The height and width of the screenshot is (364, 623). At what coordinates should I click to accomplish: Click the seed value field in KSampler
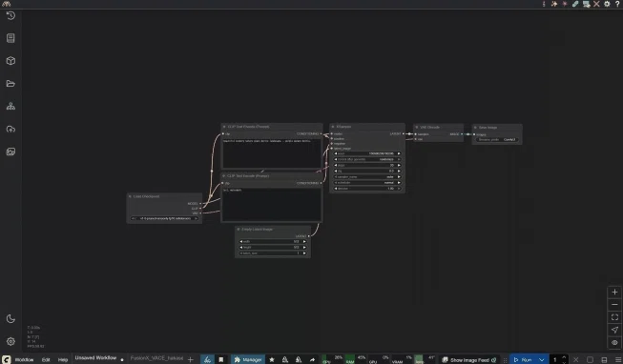point(367,153)
